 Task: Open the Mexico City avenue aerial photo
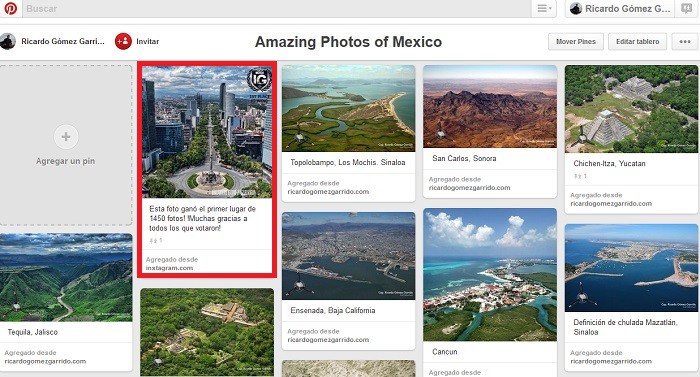click(x=207, y=132)
